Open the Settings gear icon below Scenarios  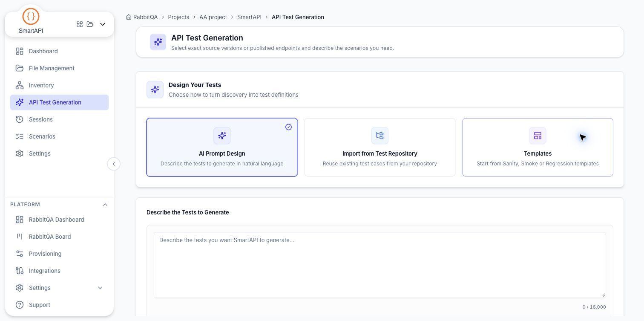(20, 153)
